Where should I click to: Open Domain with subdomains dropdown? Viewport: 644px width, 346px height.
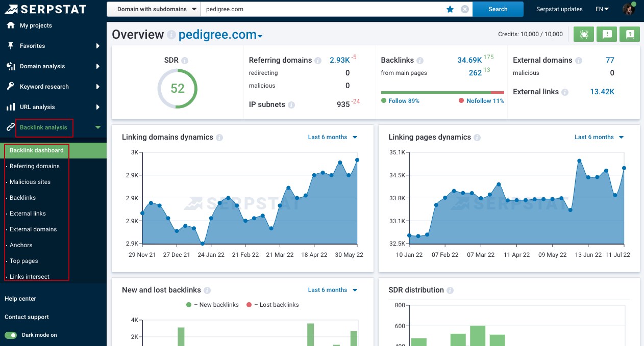154,9
